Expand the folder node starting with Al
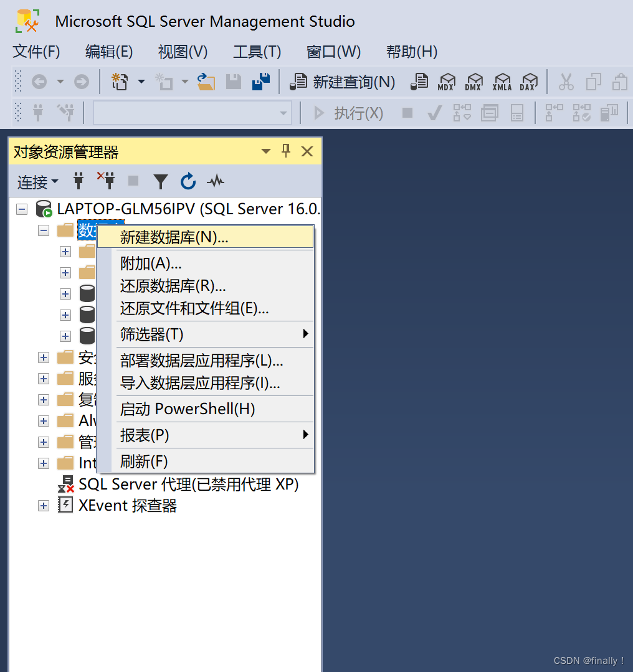This screenshot has height=672, width=633. [44, 421]
